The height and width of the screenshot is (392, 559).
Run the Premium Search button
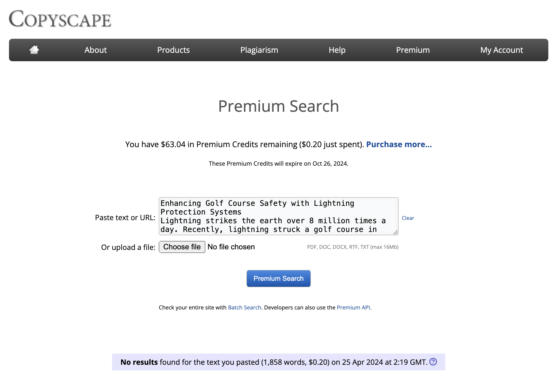(x=278, y=279)
